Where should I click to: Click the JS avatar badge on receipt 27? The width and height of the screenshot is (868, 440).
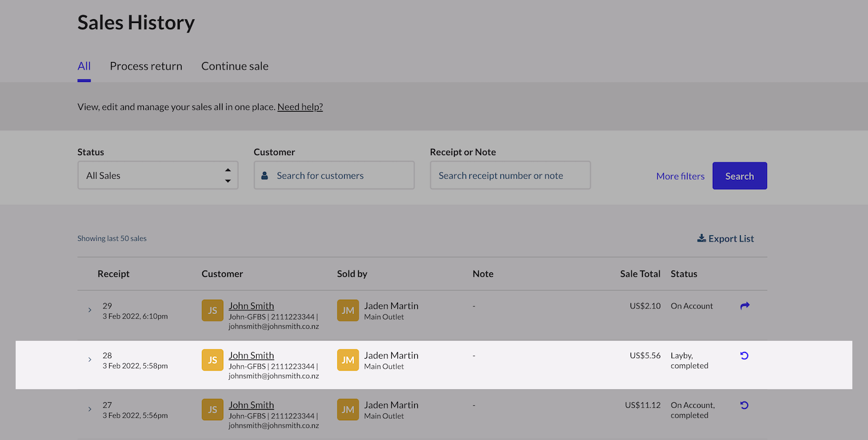click(x=212, y=409)
